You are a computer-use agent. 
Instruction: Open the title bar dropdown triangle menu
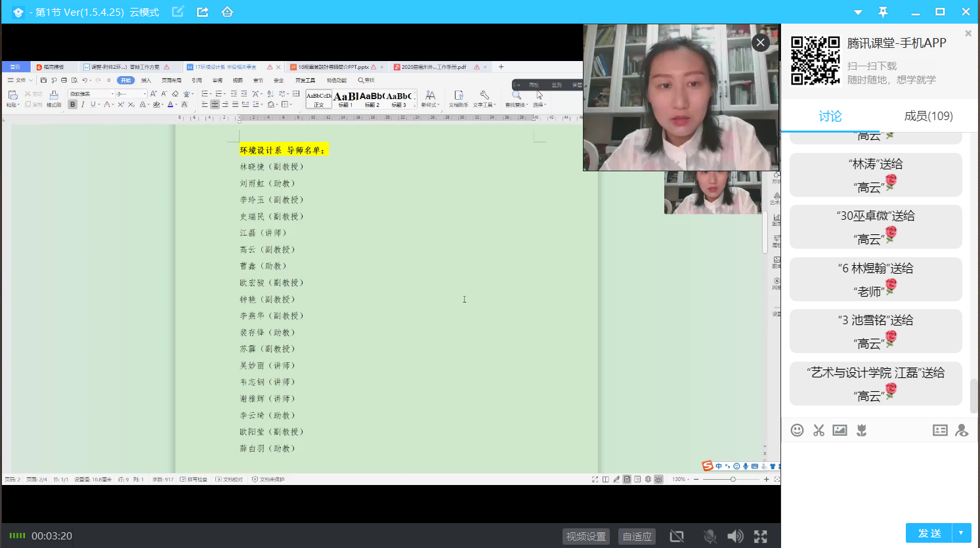point(858,12)
